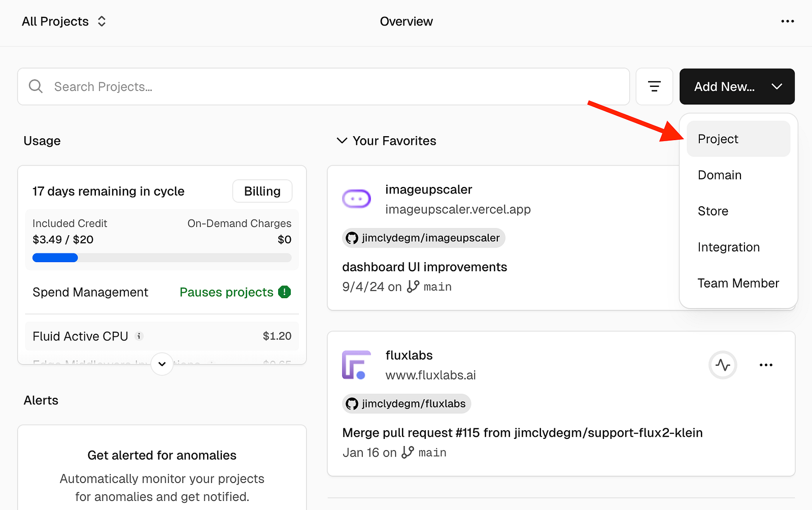812x510 pixels.
Task: Click the Included Credit usage progress bar
Action: pos(162,258)
